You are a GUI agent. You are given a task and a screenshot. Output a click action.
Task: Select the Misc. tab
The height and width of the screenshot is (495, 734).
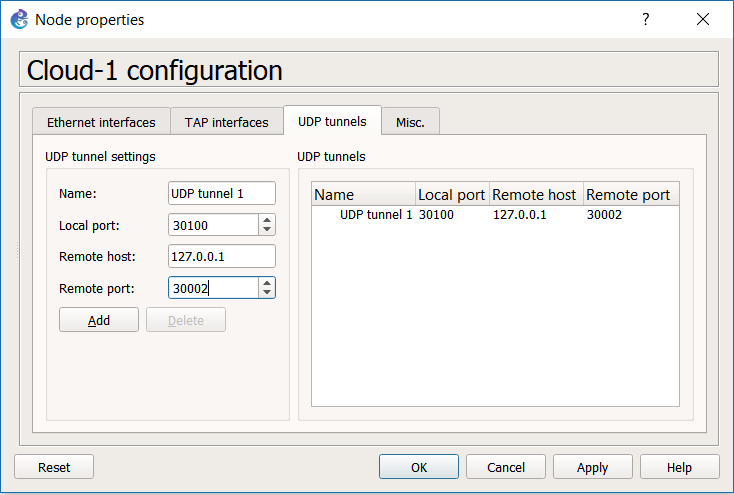[x=411, y=122]
